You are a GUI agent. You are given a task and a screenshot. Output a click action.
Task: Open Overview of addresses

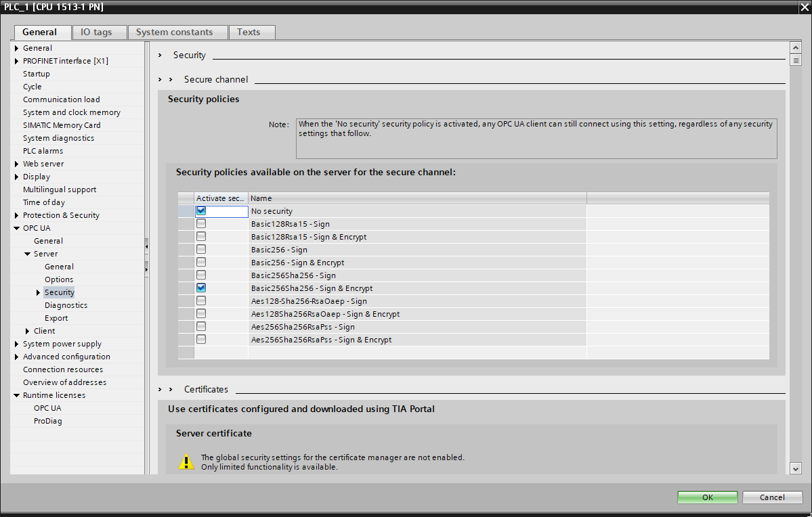[x=64, y=382]
